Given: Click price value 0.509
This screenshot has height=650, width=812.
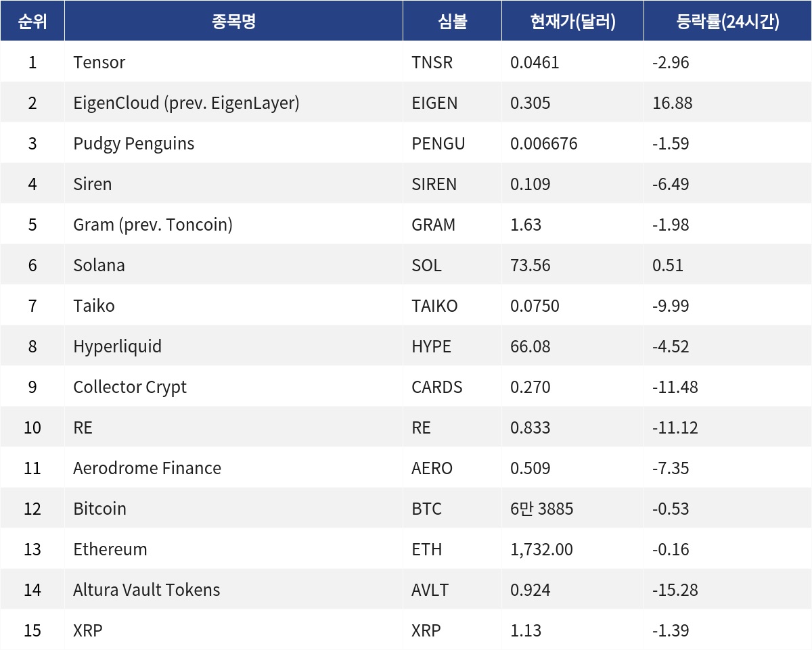Looking at the screenshot, I should 531,468.
